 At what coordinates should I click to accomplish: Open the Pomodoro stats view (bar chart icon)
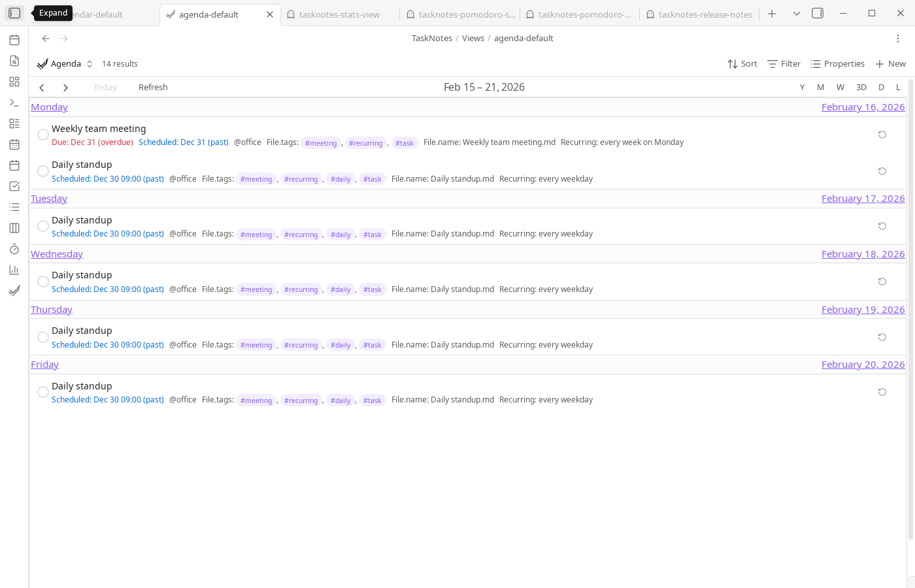coord(14,269)
